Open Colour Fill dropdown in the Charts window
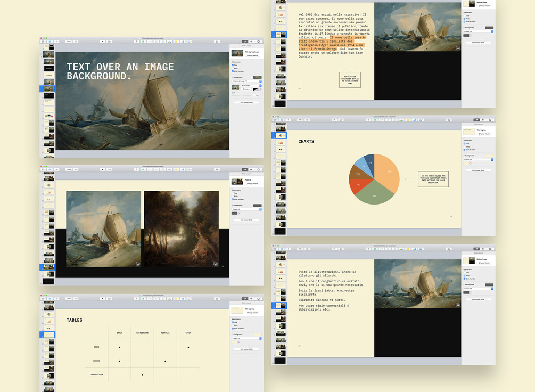The image size is (535, 392). click(479, 159)
